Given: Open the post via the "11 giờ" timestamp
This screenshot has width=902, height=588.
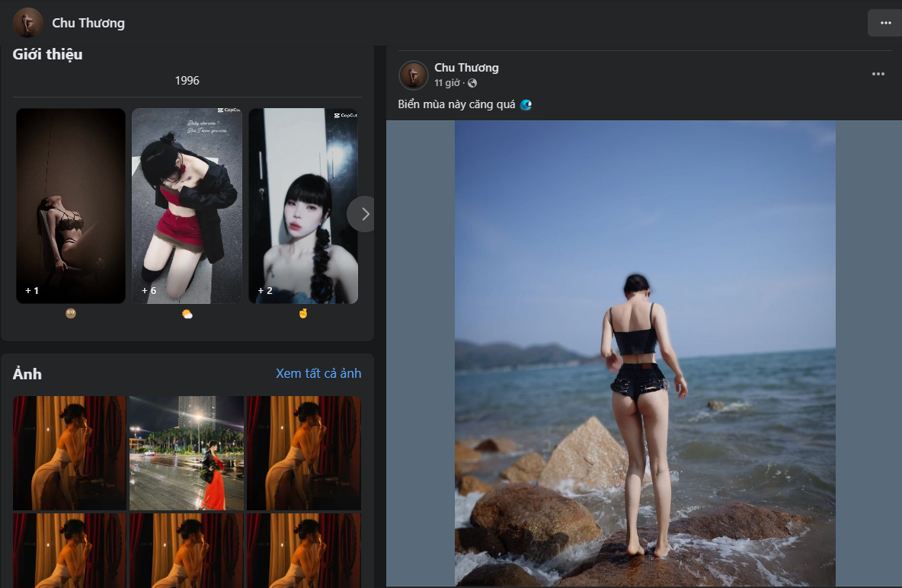Looking at the screenshot, I should (446, 83).
